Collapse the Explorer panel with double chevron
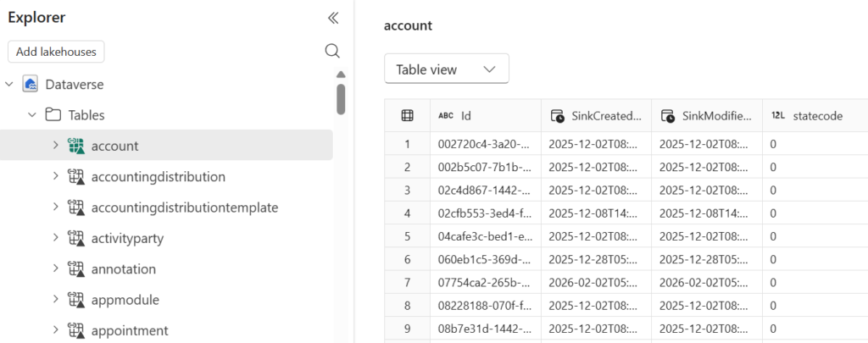Image resolution: width=868 pixels, height=343 pixels. [x=333, y=18]
